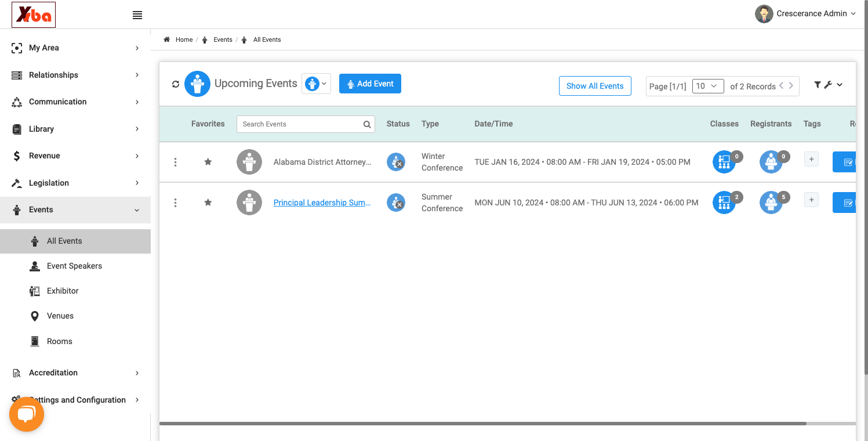This screenshot has width=868, height=441.
Task: Open the page size dropdown showing 10
Action: [708, 86]
